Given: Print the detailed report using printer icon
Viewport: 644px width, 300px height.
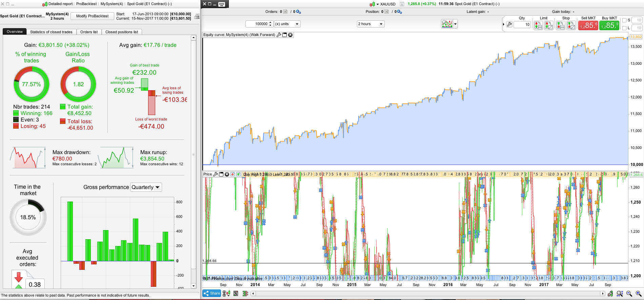Looking at the screenshot, I should [197, 16].
